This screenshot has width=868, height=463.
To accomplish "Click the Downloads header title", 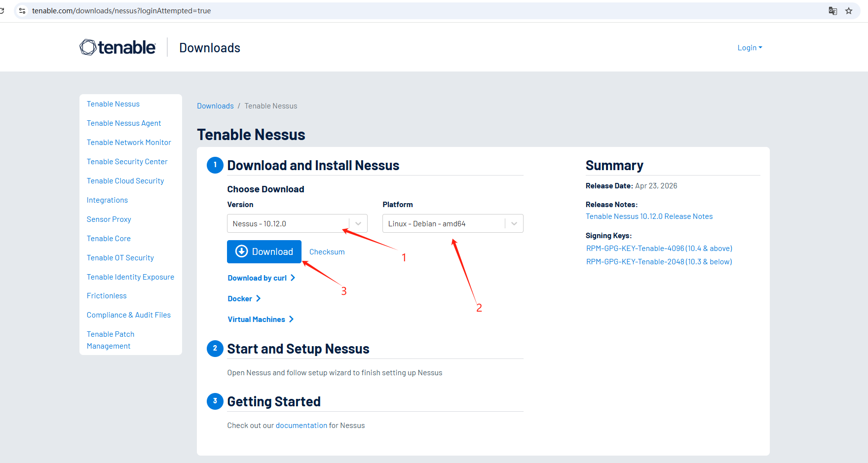I will click(210, 48).
